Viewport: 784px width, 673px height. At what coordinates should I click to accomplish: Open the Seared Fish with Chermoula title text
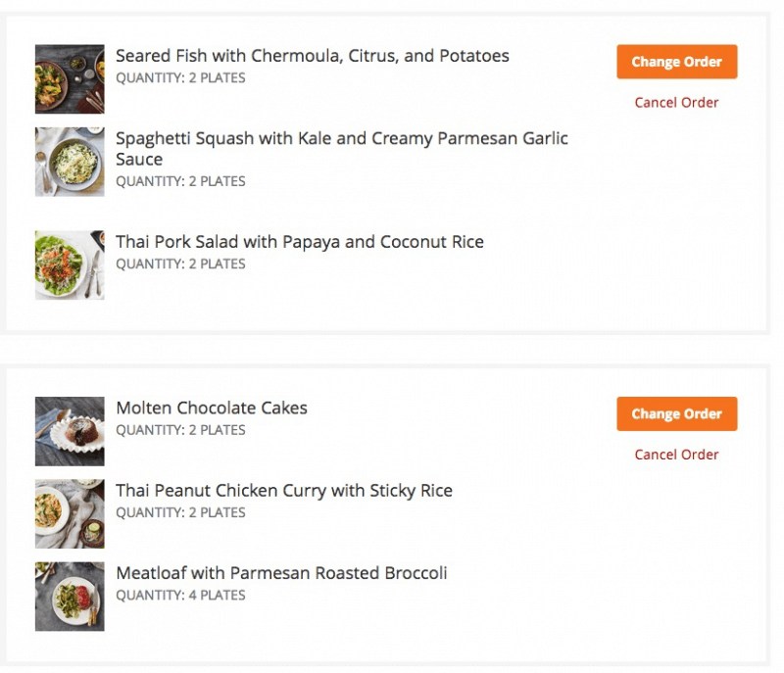pos(312,56)
